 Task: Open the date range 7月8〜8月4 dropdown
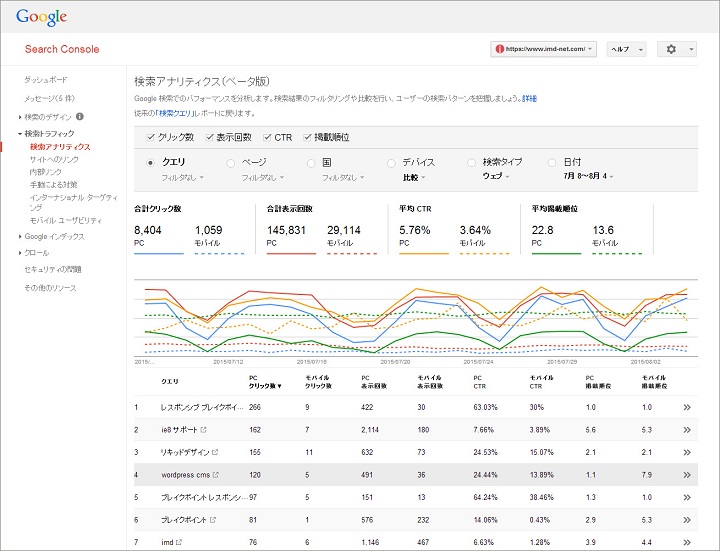pyautogui.click(x=588, y=176)
